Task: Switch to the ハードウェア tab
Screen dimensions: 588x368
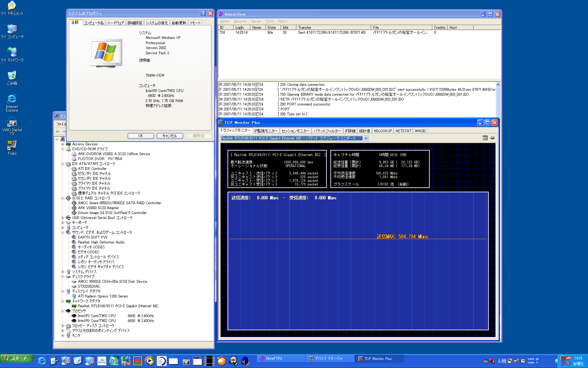Action: pos(115,23)
